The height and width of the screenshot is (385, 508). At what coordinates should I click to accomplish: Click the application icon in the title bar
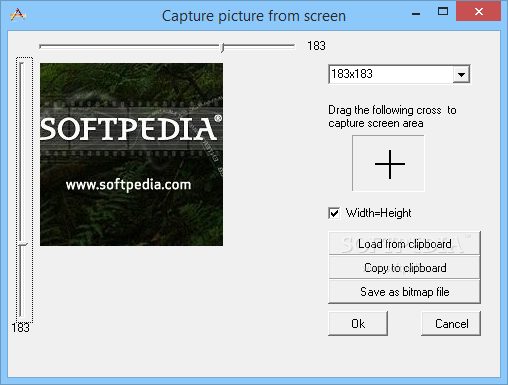pyautogui.click(x=18, y=15)
